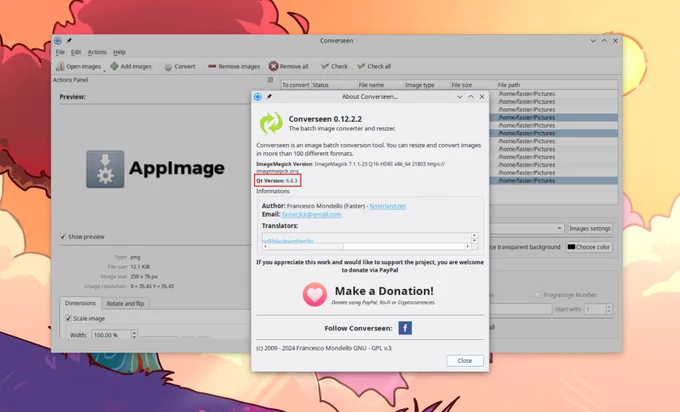Click the Remove all red X icon

[x=273, y=66]
